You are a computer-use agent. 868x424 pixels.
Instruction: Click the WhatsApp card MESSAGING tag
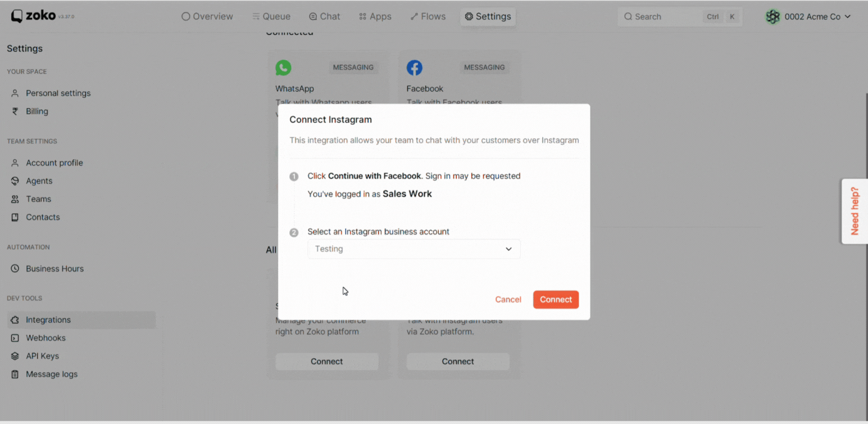point(353,67)
